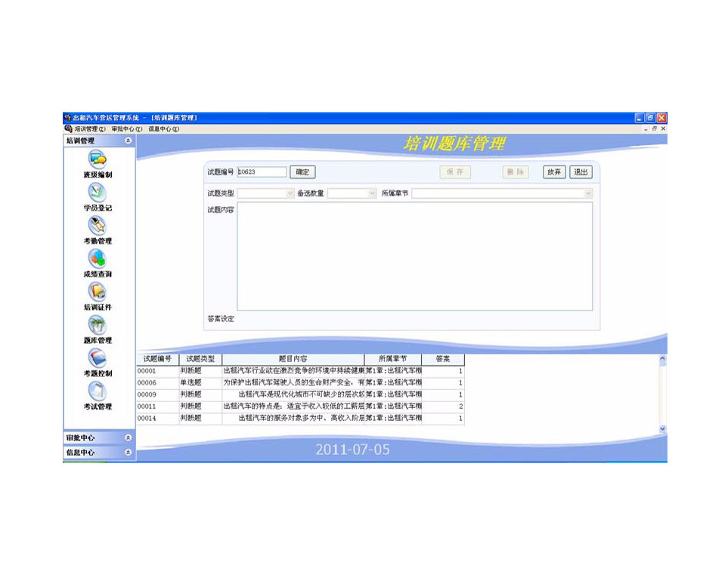This screenshot has width=728, height=572.
Task: Select the 成绩查询 icon
Action: coord(98,258)
